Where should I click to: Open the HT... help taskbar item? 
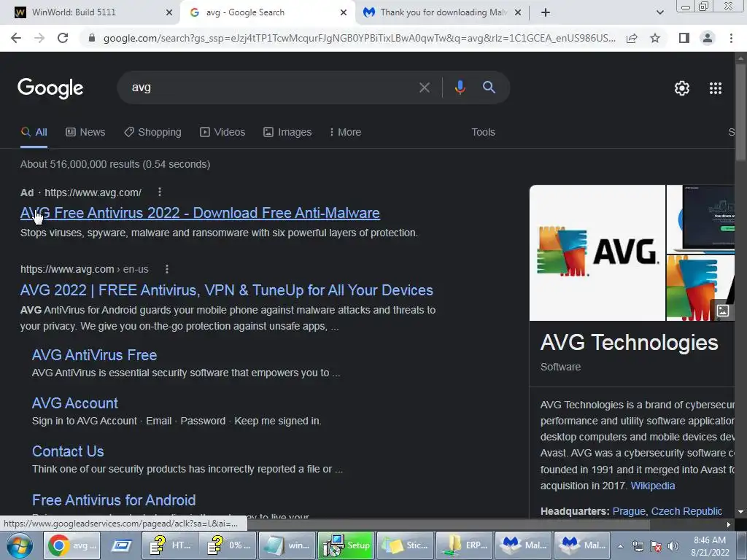[x=170, y=545]
